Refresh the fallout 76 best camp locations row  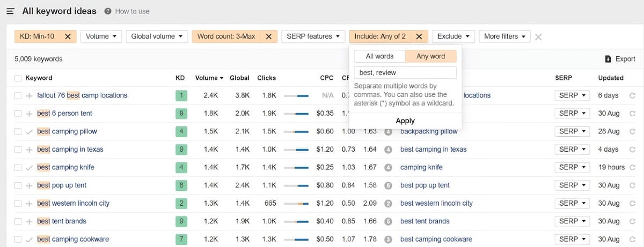coord(632,95)
